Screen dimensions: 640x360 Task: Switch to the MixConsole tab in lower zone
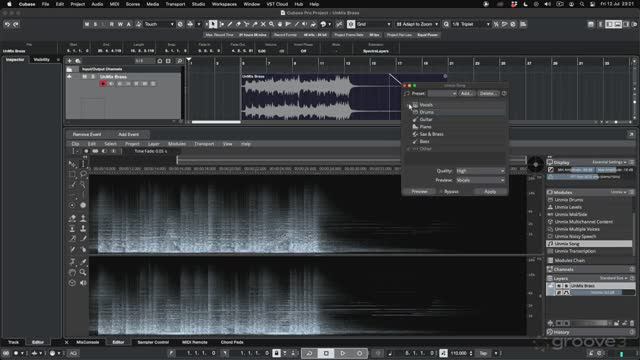(x=88, y=342)
